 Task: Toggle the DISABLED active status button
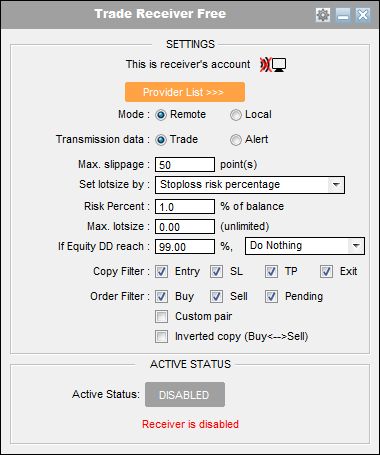click(x=185, y=395)
